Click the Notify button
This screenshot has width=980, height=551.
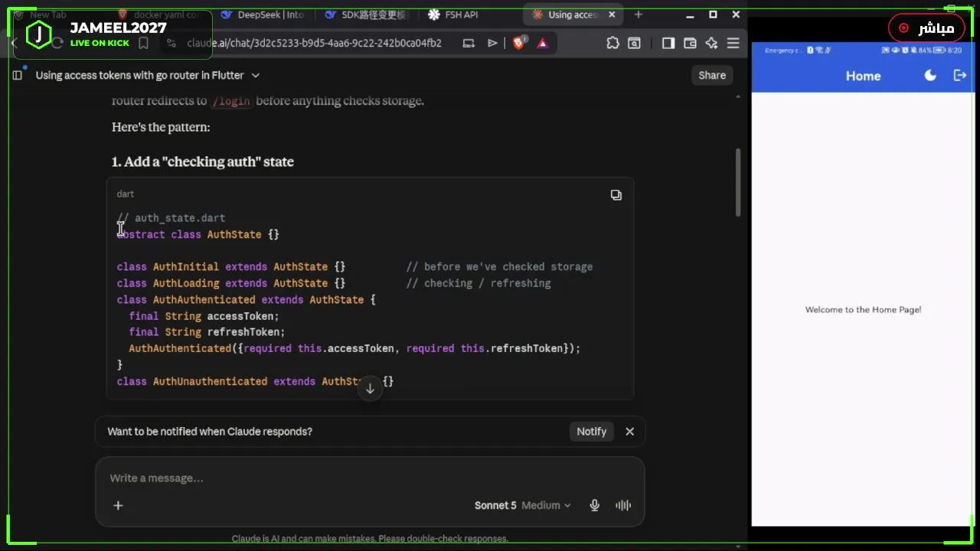click(x=591, y=432)
